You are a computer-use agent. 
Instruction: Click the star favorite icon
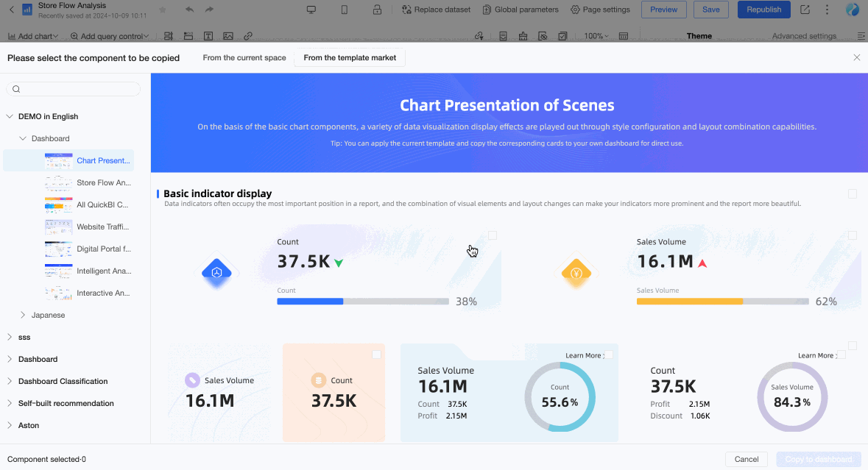(x=162, y=10)
